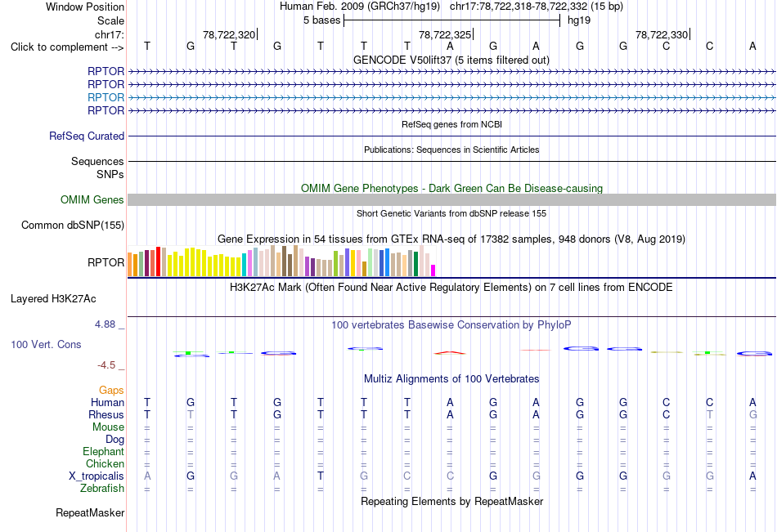Open the GTEx 'Gene Expression in 54 tissues' title
This screenshot has width=777, height=532.
tap(451, 239)
